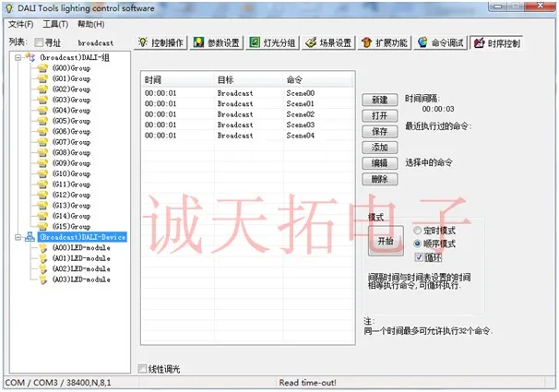Viewport: 559px width, 392px height.
Task: Open the 扩展功能 tab
Action: [385, 42]
